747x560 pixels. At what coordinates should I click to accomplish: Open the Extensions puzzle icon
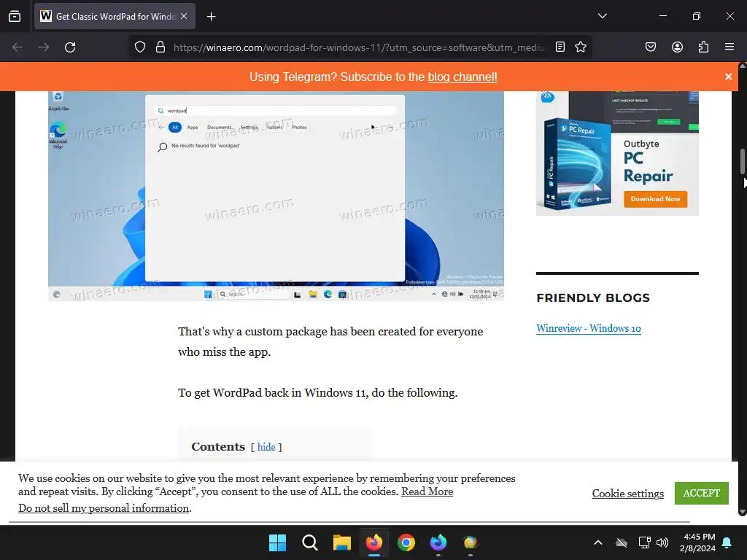tap(703, 47)
